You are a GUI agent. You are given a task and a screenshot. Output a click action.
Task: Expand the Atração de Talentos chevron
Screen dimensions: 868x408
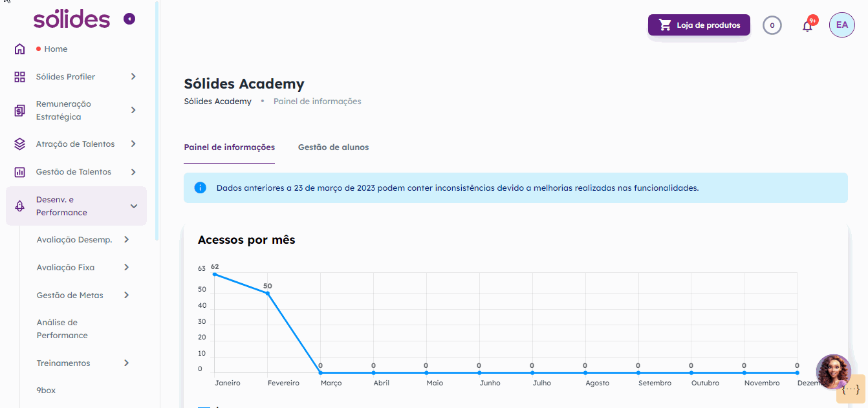tap(133, 144)
